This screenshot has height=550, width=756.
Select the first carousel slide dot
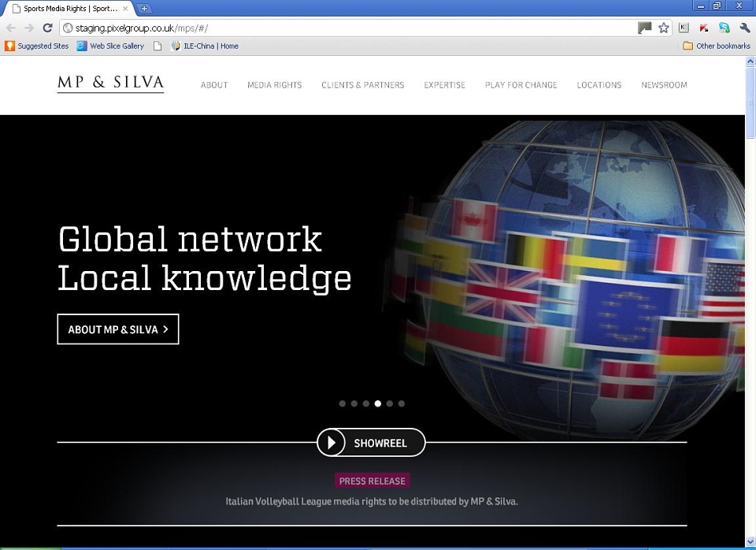343,403
